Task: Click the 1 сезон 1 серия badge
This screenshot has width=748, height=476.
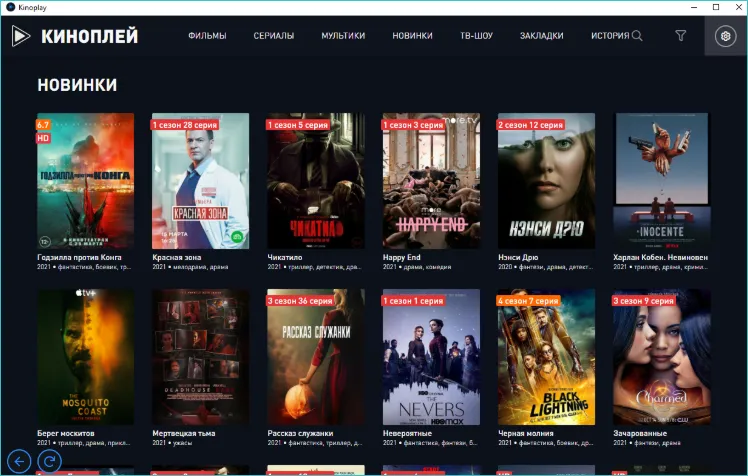Action: click(413, 301)
